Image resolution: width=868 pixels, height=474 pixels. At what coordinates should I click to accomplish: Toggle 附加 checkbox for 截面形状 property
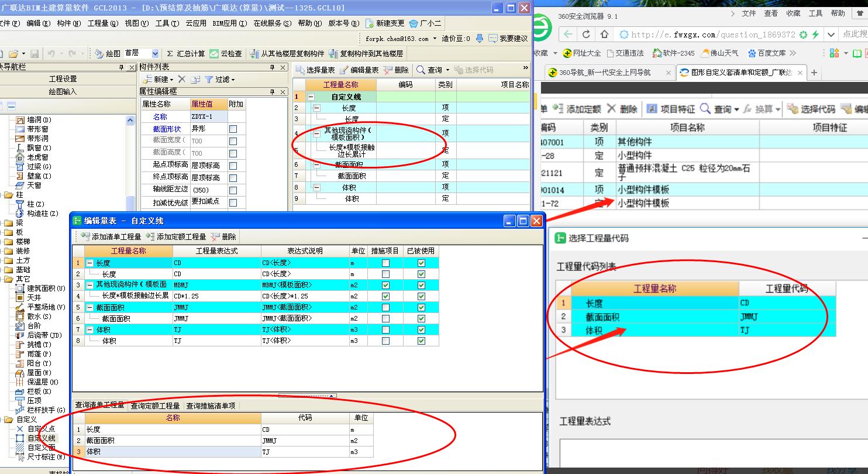233,129
